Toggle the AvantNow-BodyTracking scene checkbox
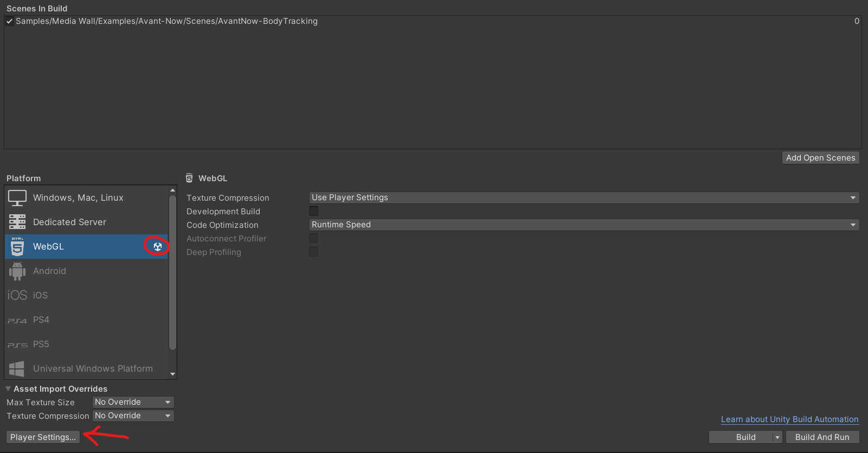 tap(9, 21)
